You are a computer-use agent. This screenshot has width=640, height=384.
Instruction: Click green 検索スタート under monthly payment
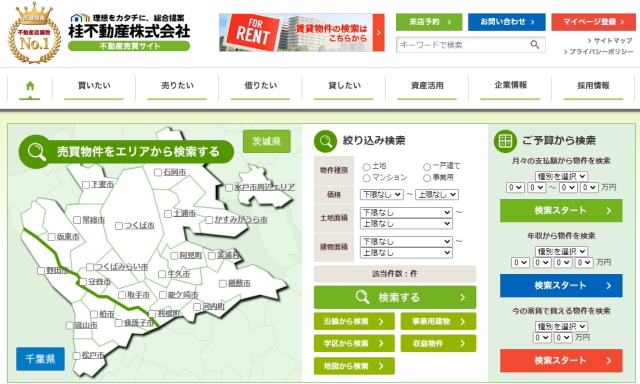point(561,211)
